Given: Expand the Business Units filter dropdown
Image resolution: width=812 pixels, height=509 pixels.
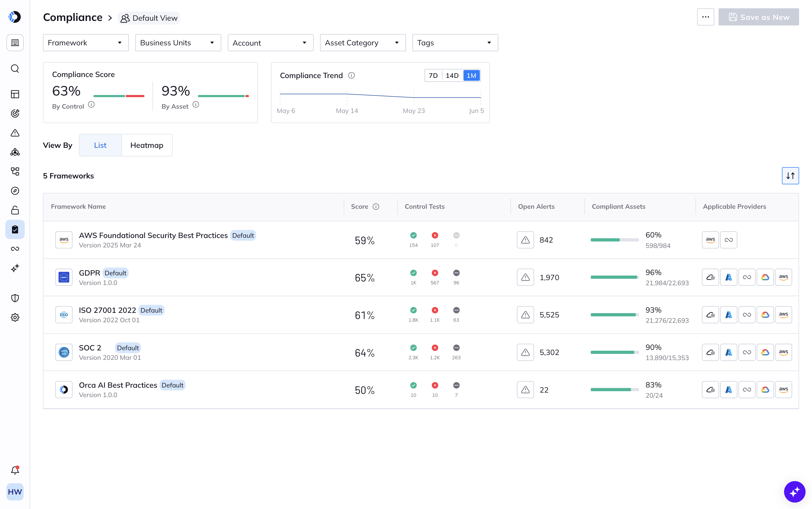Looking at the screenshot, I should tap(178, 43).
